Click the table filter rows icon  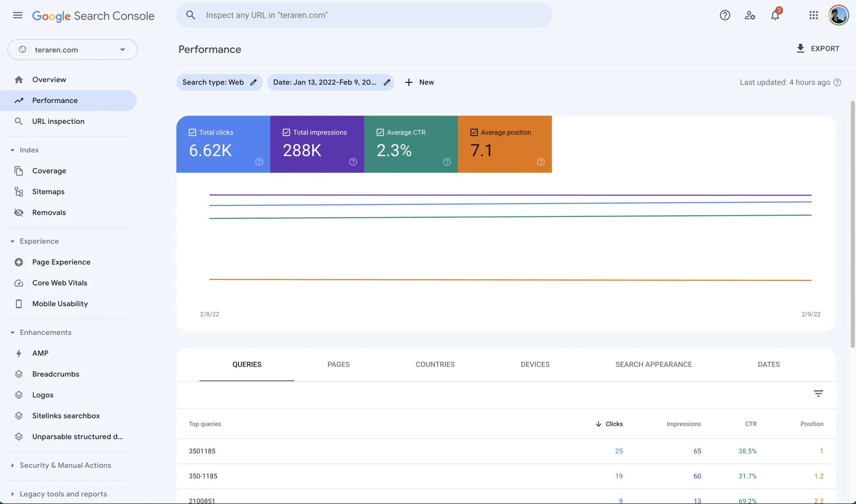[818, 393]
